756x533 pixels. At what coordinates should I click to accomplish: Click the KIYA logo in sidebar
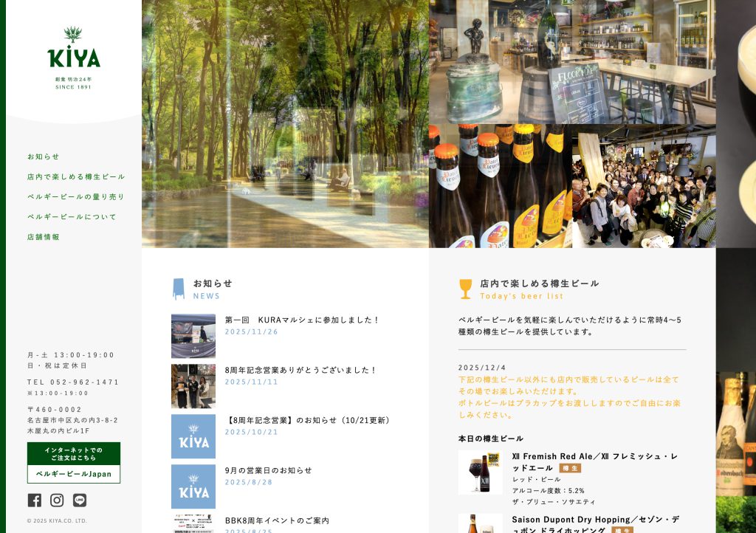pos(74,57)
